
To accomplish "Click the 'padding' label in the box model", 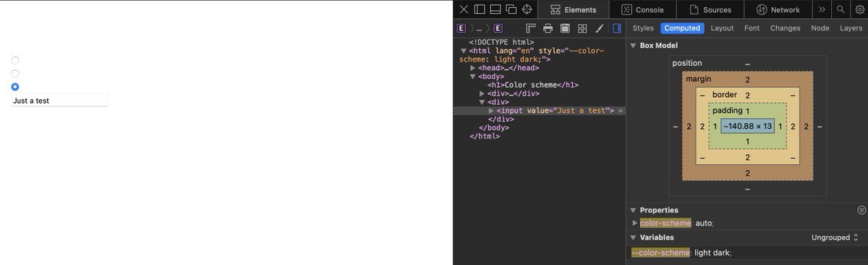I will (x=728, y=111).
